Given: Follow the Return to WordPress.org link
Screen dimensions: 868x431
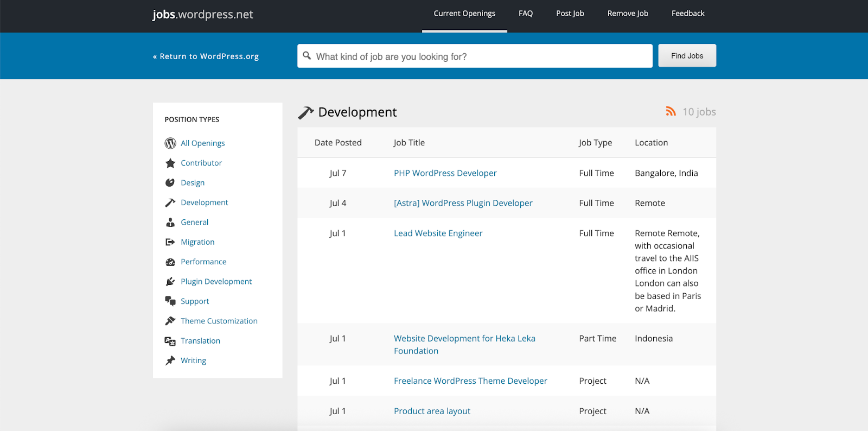Looking at the screenshot, I should coord(206,56).
